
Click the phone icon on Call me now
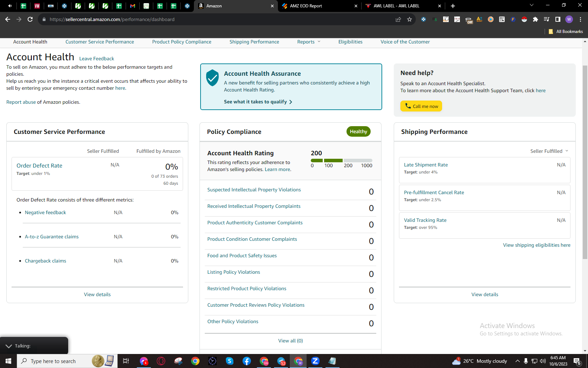click(408, 106)
